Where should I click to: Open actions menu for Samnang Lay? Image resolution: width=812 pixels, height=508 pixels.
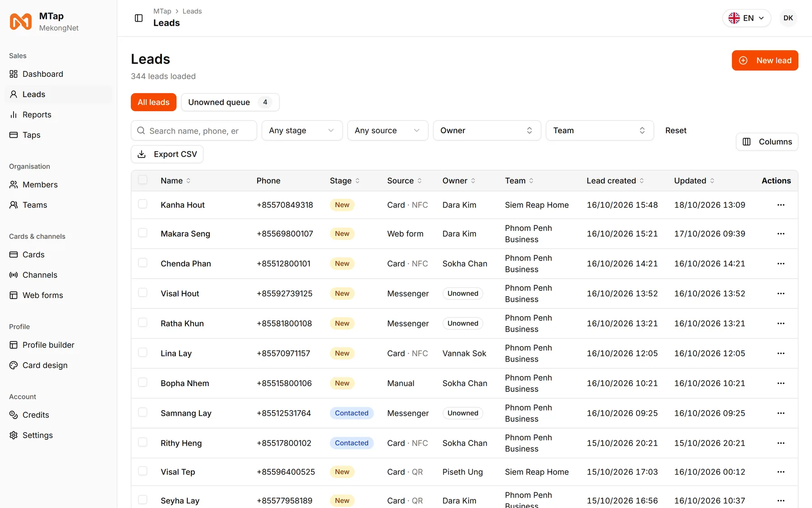(781, 413)
